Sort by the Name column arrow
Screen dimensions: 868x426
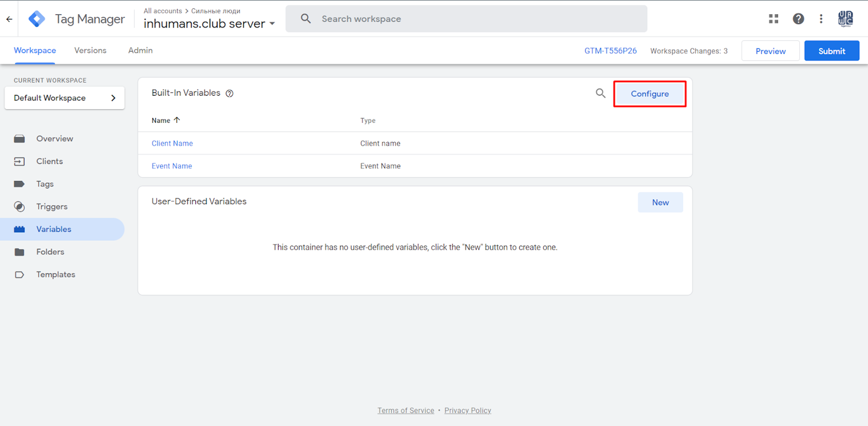(177, 120)
